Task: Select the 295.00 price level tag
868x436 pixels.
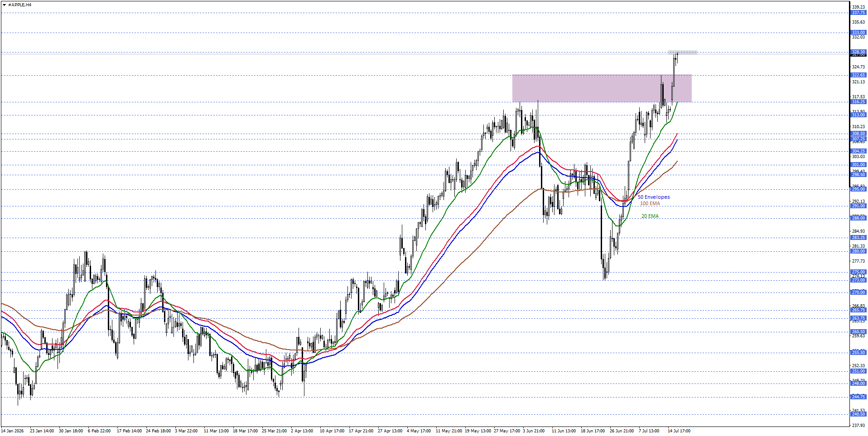Action: click(858, 189)
